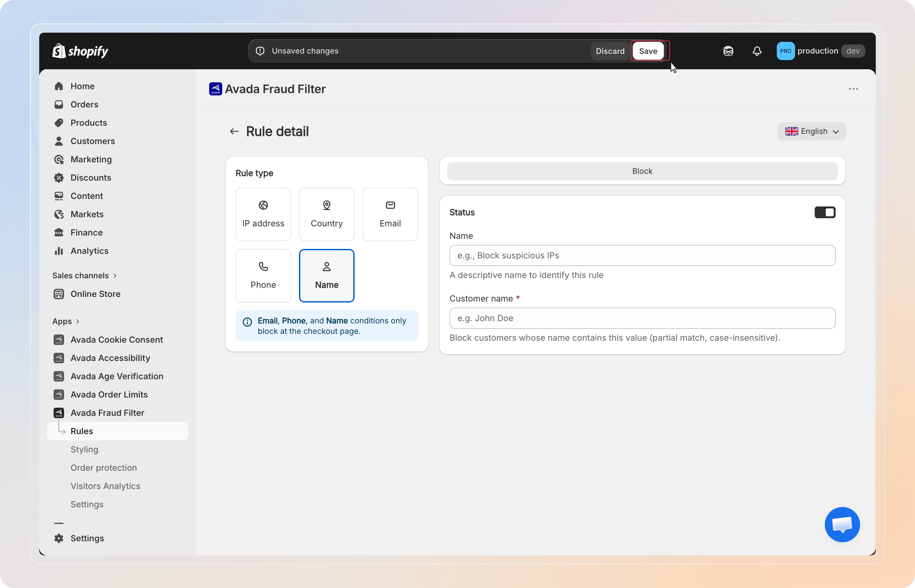Open Order protection in the sidebar
The image size is (915, 588).
coord(104,468)
